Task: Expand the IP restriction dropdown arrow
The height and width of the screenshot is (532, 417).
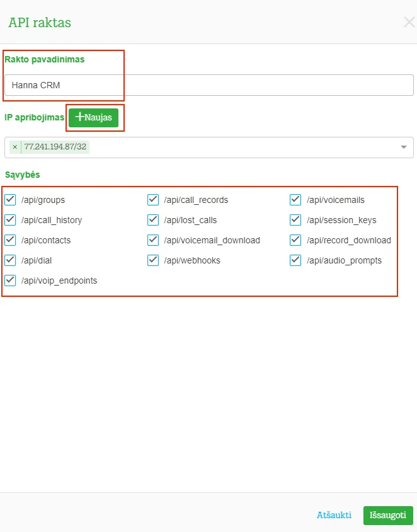Action: click(403, 147)
